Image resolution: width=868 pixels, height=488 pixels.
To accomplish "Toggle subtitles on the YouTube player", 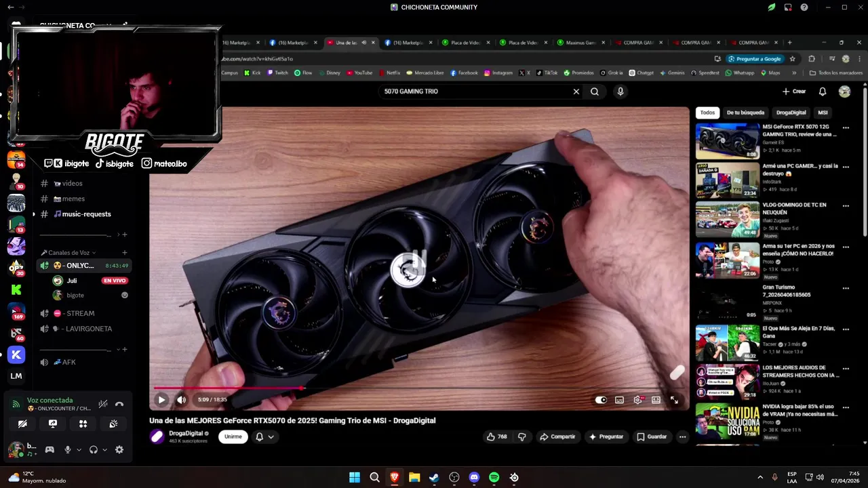I will point(619,400).
